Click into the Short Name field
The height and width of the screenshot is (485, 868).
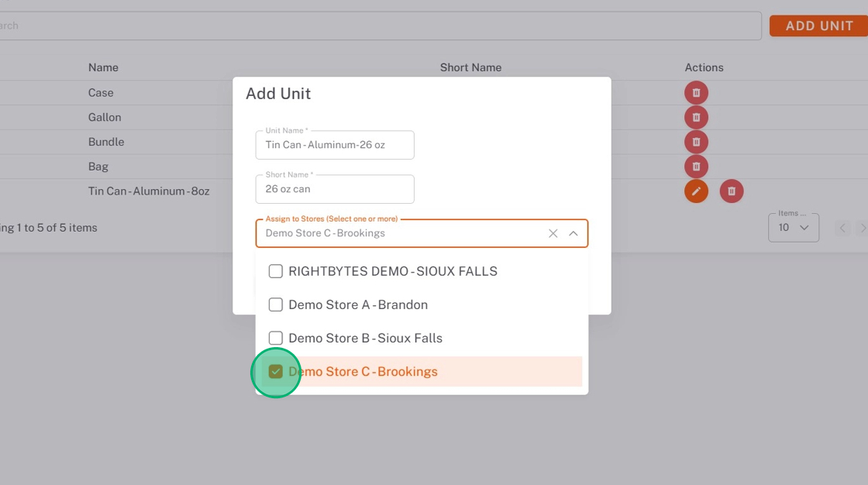335,189
